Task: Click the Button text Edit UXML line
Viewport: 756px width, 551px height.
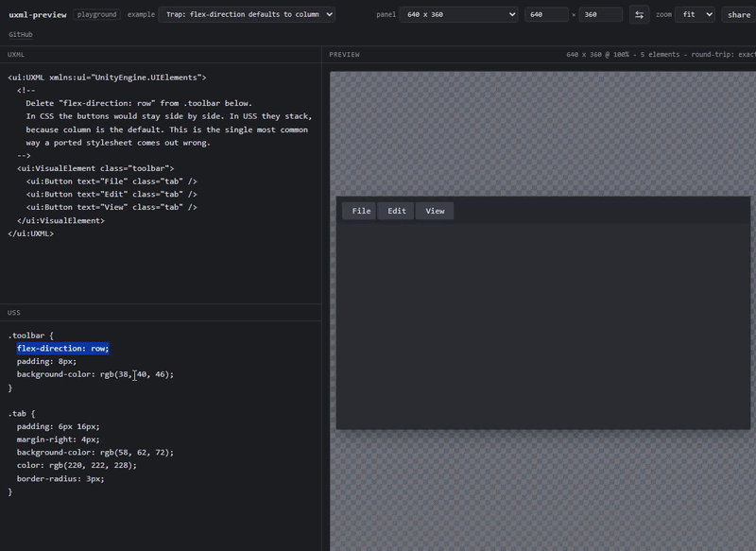Action: [x=112, y=194]
